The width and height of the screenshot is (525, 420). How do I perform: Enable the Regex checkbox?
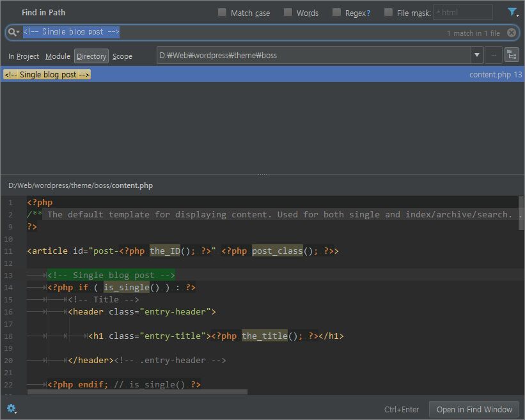click(336, 13)
